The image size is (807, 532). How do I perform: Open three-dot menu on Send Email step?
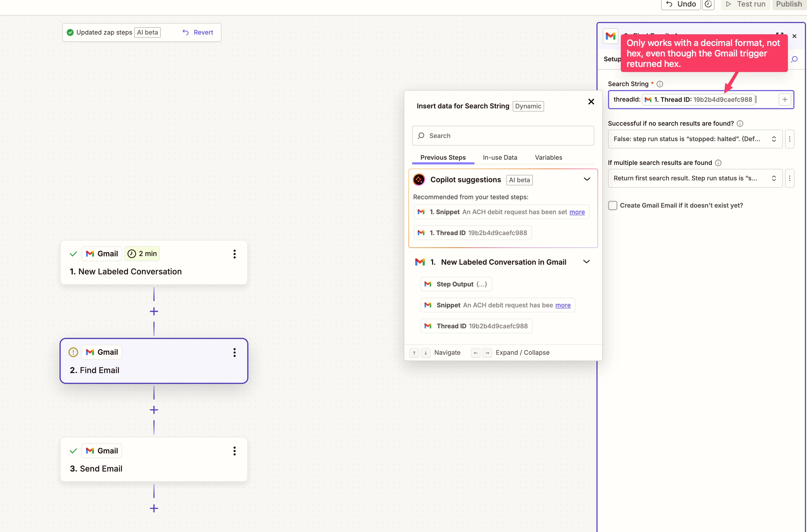click(234, 451)
